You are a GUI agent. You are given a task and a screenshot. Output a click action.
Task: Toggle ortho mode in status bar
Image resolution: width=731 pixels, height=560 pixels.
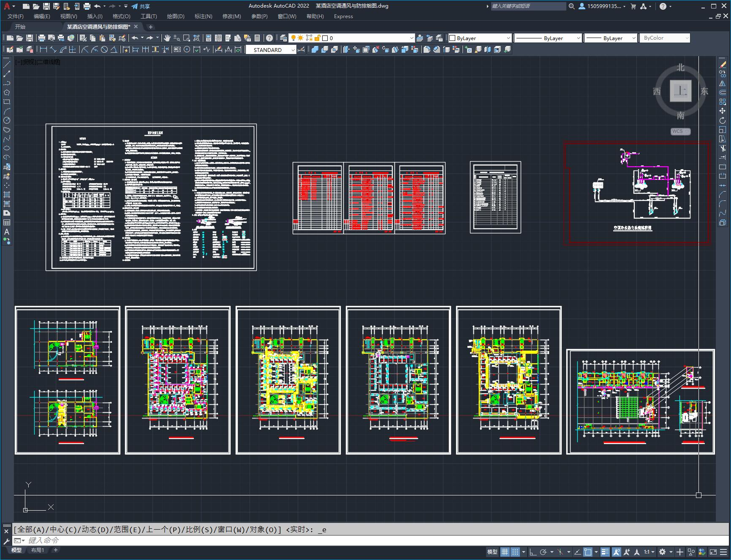533,552
